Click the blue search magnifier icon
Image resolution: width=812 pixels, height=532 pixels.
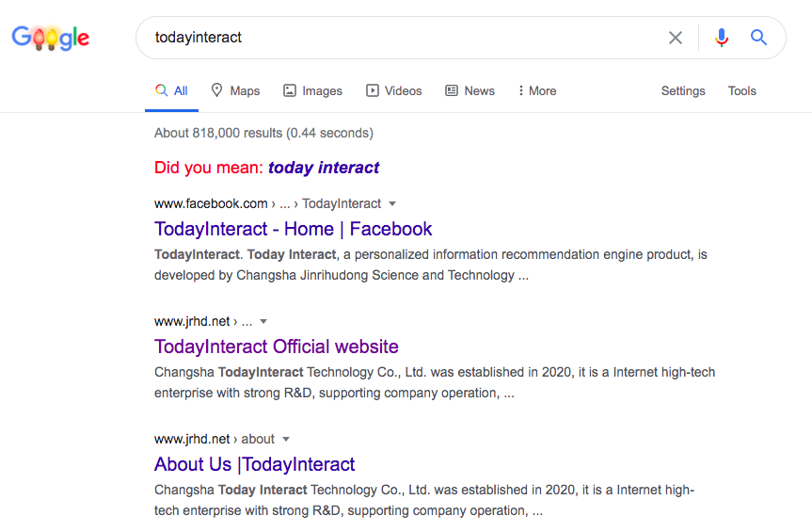click(x=758, y=38)
